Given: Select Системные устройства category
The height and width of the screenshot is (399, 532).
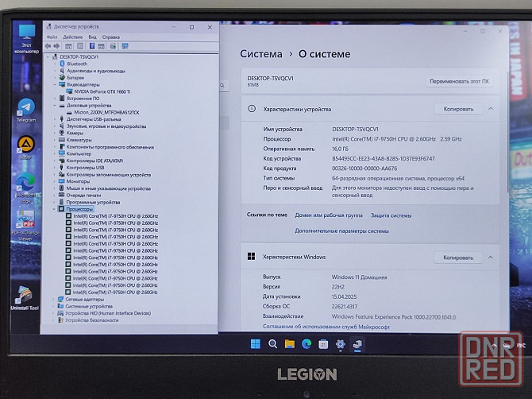Looking at the screenshot, I should pos(89,306).
